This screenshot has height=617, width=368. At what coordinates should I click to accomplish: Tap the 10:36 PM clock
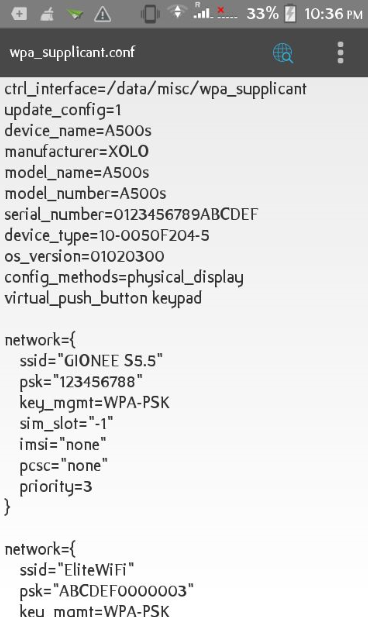[333, 14]
